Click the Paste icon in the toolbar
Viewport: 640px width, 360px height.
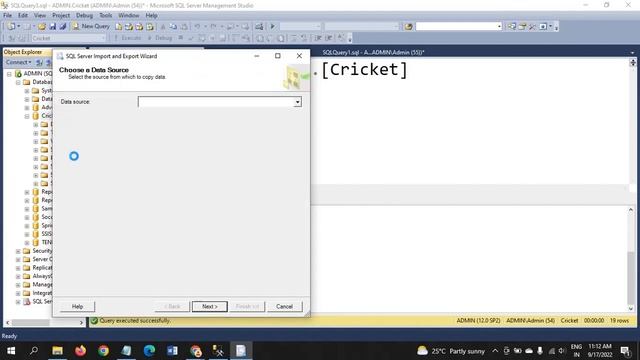(184, 27)
